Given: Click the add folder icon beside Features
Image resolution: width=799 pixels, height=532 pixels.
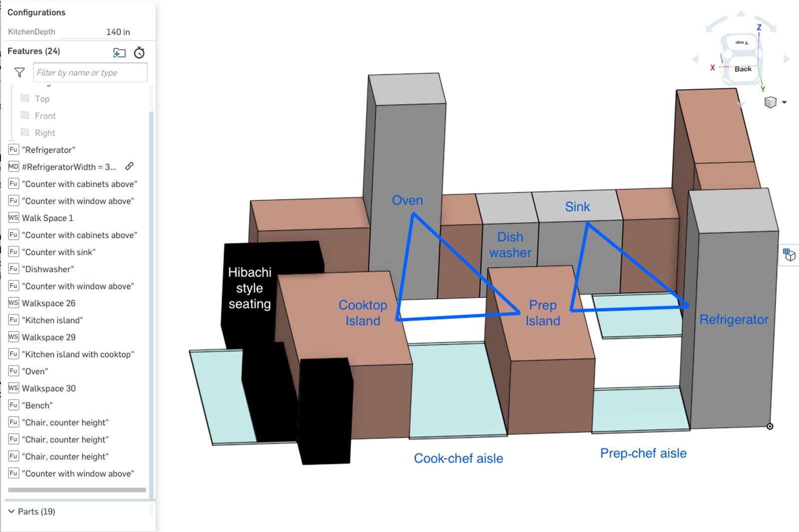Looking at the screenshot, I should [x=119, y=52].
